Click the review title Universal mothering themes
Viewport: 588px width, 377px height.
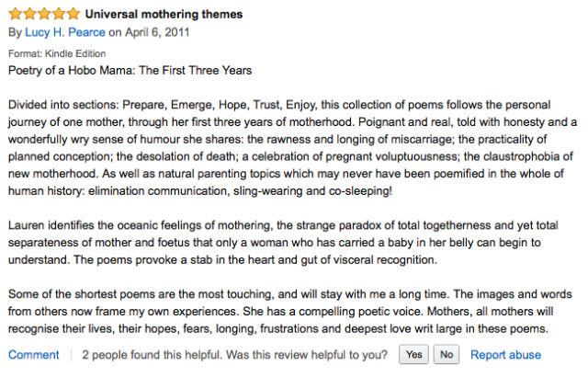[x=164, y=15]
